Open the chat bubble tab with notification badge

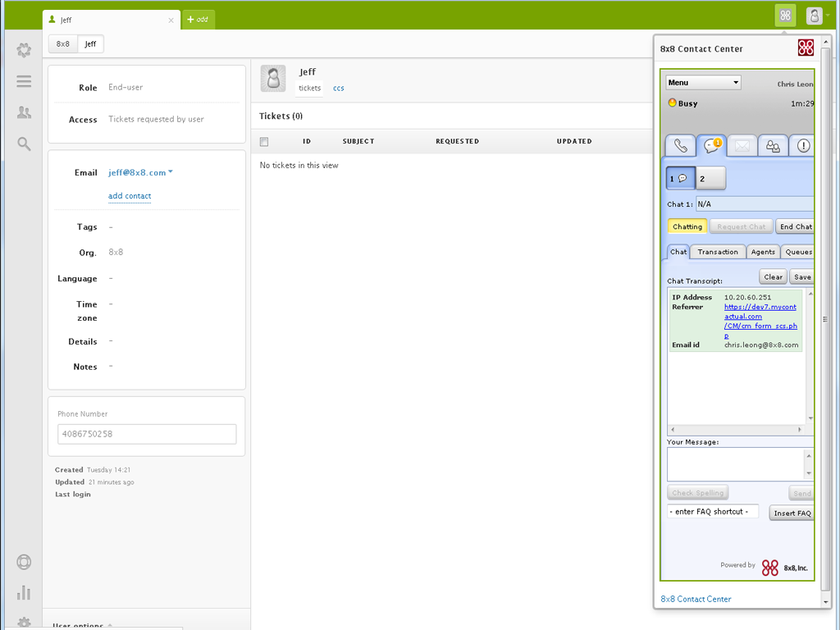(x=710, y=146)
